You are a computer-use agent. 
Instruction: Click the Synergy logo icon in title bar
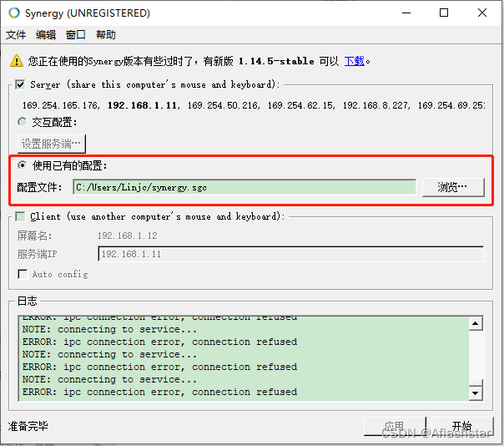click(x=14, y=13)
